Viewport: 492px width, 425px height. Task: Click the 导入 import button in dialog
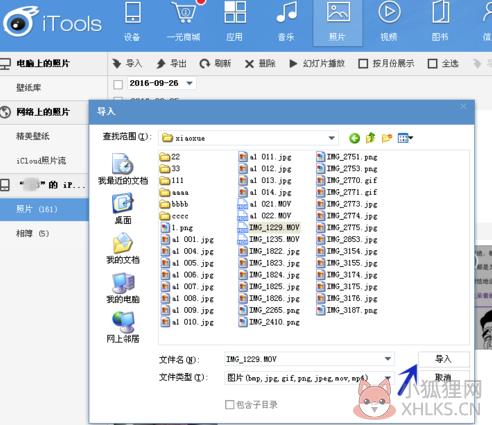(443, 359)
